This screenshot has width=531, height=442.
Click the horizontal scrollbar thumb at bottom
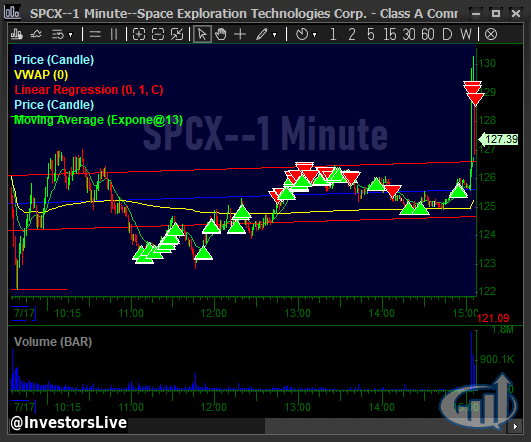click(x=386, y=426)
